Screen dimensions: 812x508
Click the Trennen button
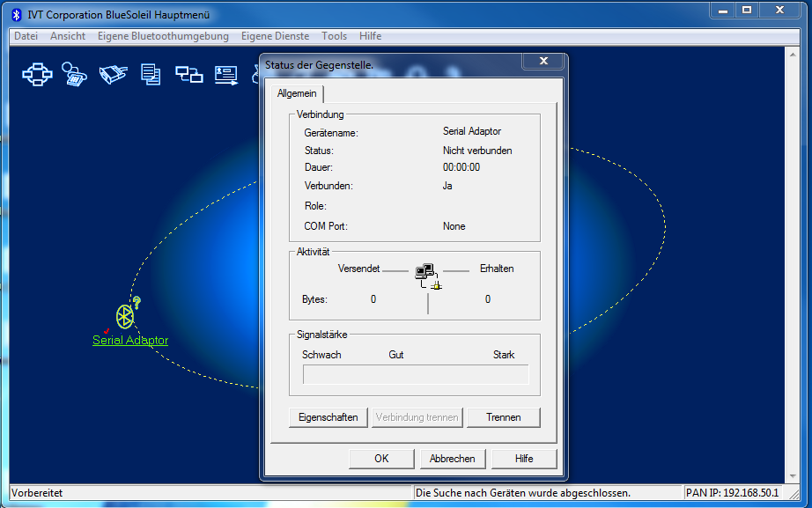click(x=504, y=417)
